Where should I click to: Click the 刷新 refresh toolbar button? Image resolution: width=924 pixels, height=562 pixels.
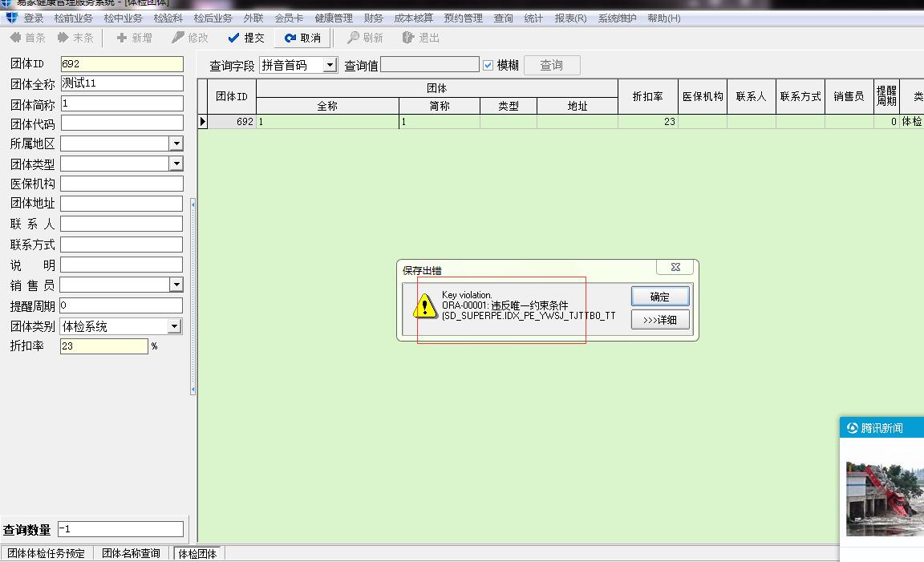(366, 38)
